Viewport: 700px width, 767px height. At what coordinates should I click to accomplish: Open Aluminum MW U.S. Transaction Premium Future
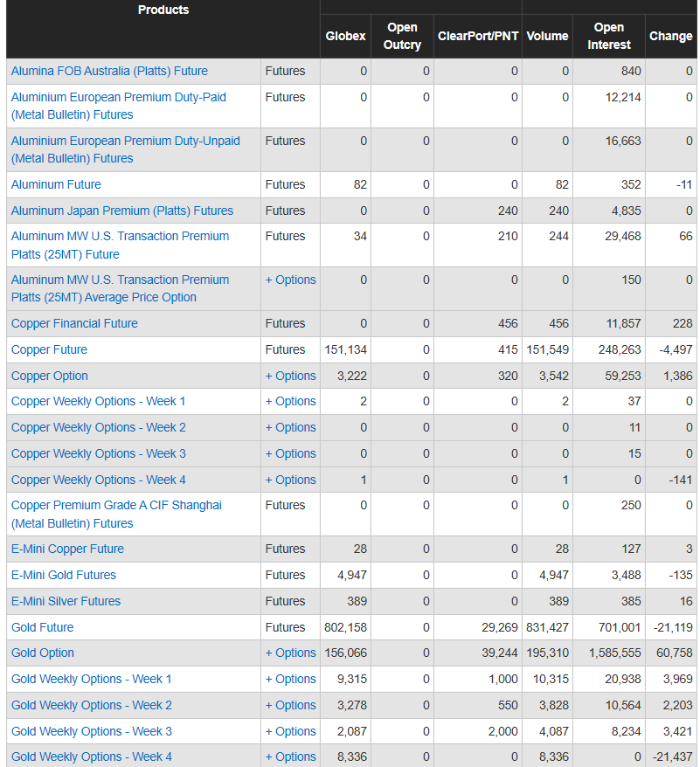120,245
